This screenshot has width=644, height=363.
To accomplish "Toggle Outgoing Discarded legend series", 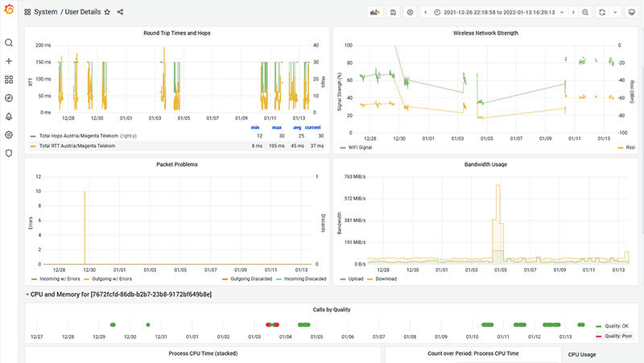I will point(251,278).
